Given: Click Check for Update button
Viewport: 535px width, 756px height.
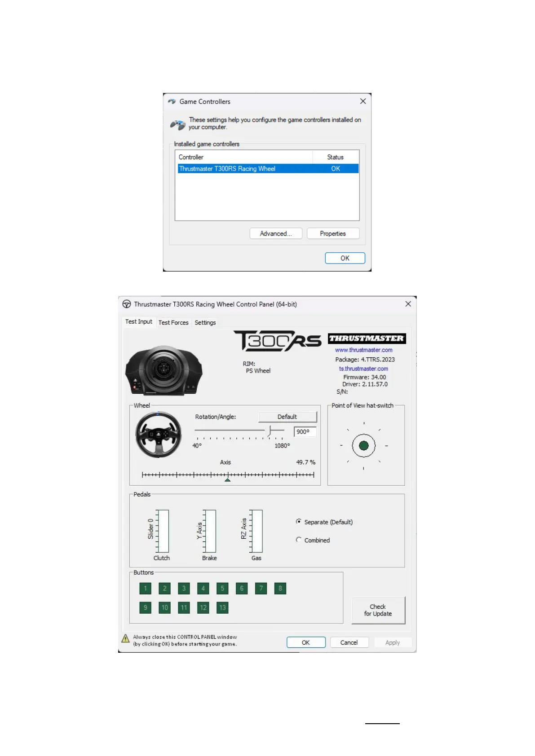Looking at the screenshot, I should click(x=378, y=610).
